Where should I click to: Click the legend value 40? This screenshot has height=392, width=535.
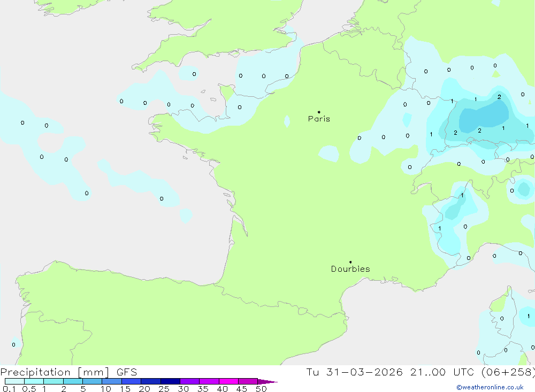point(223,389)
